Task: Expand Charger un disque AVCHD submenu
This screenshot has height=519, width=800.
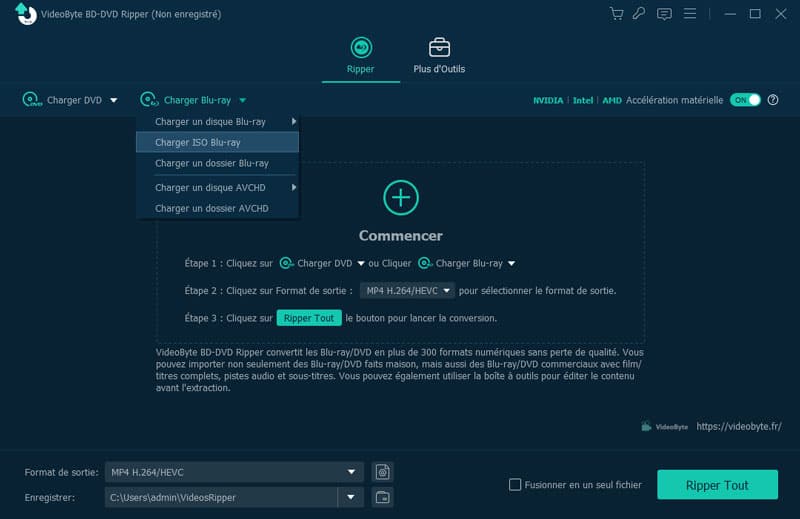Action: pyautogui.click(x=217, y=187)
